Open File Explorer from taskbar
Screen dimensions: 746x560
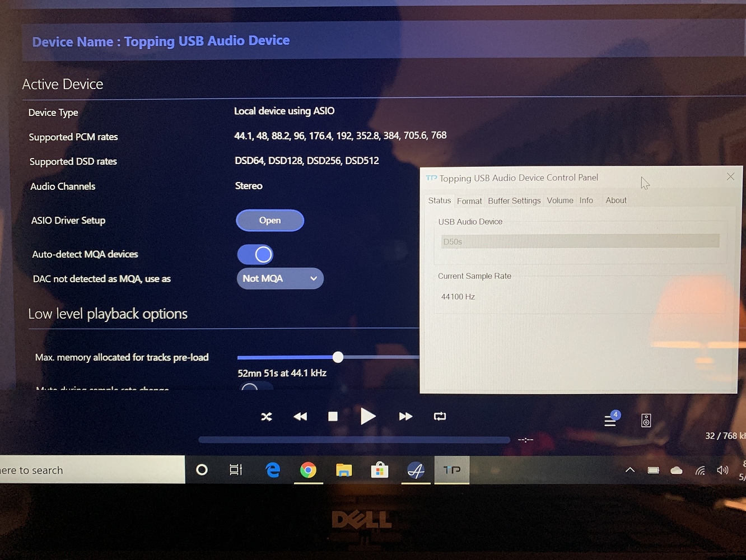344,470
